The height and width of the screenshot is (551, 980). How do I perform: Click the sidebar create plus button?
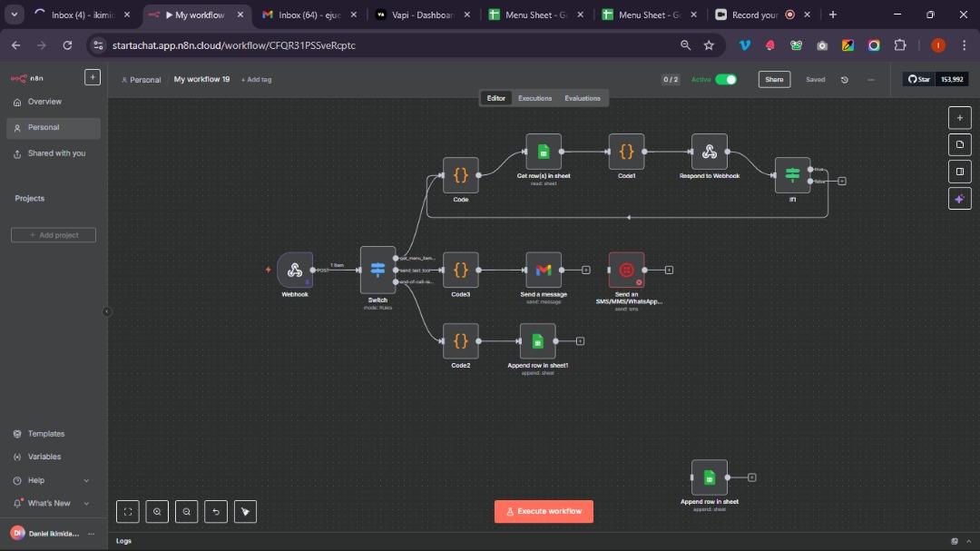pos(93,77)
